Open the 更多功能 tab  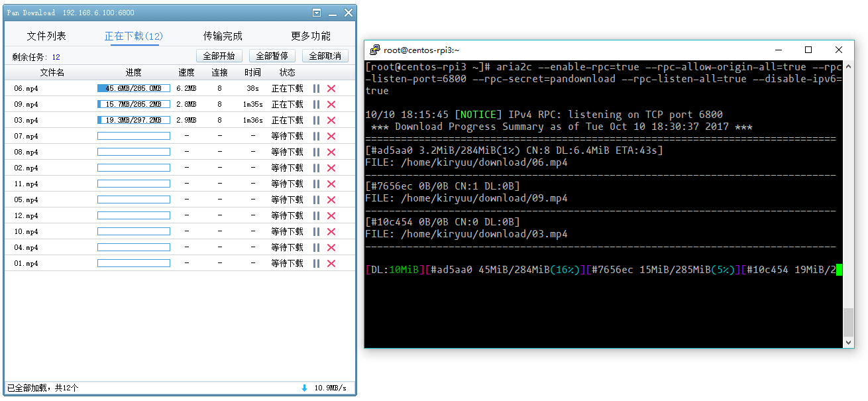[311, 36]
